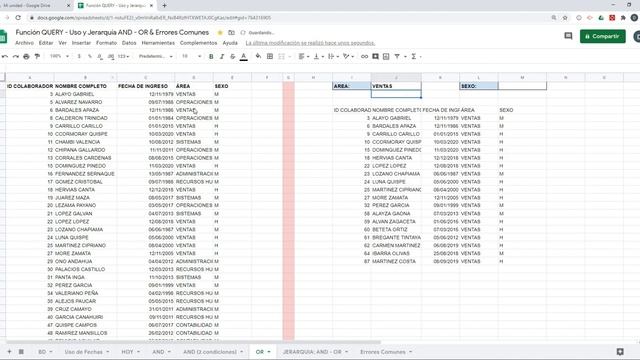Open the fill color picker
Viewport: 640px width, 360px height.
click(x=258, y=56)
